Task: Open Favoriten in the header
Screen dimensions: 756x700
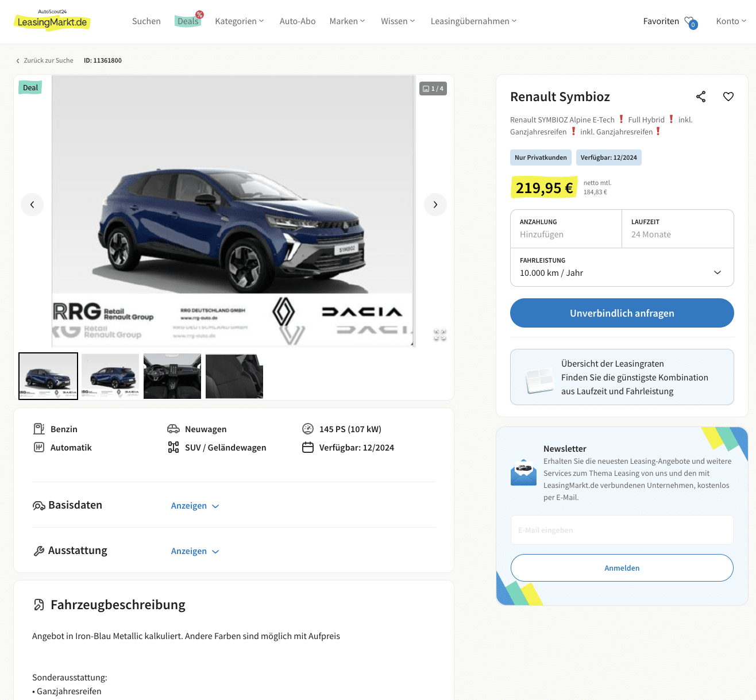Action: coord(661,21)
